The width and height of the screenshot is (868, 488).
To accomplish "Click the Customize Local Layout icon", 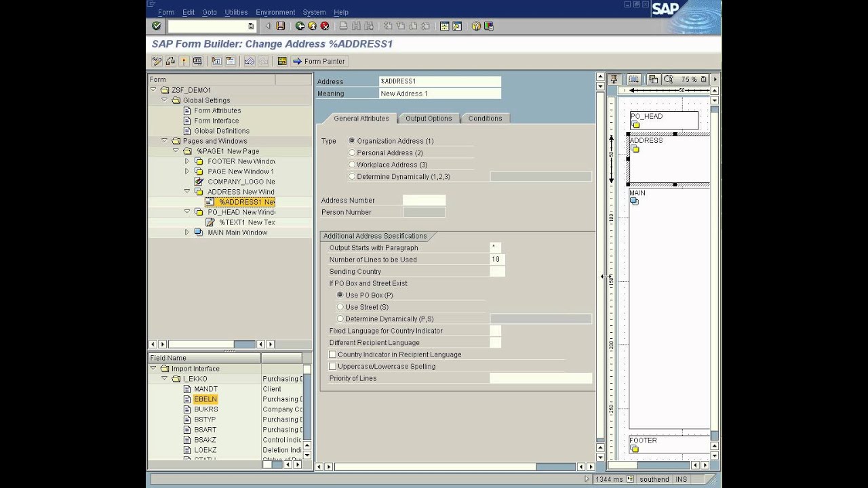I will 489,26.
